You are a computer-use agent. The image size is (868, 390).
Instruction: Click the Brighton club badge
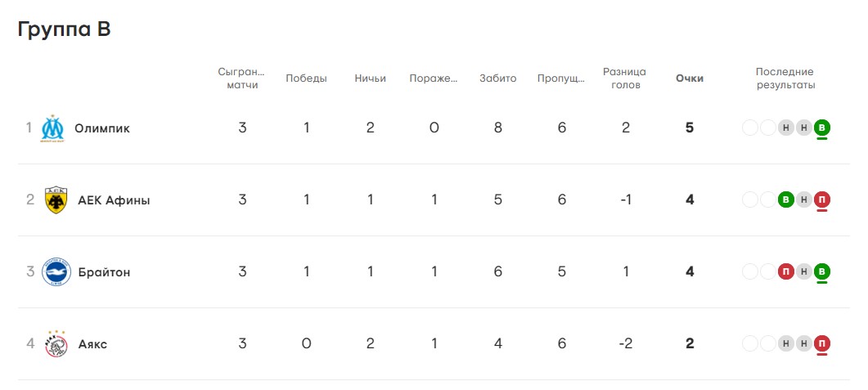(x=56, y=271)
